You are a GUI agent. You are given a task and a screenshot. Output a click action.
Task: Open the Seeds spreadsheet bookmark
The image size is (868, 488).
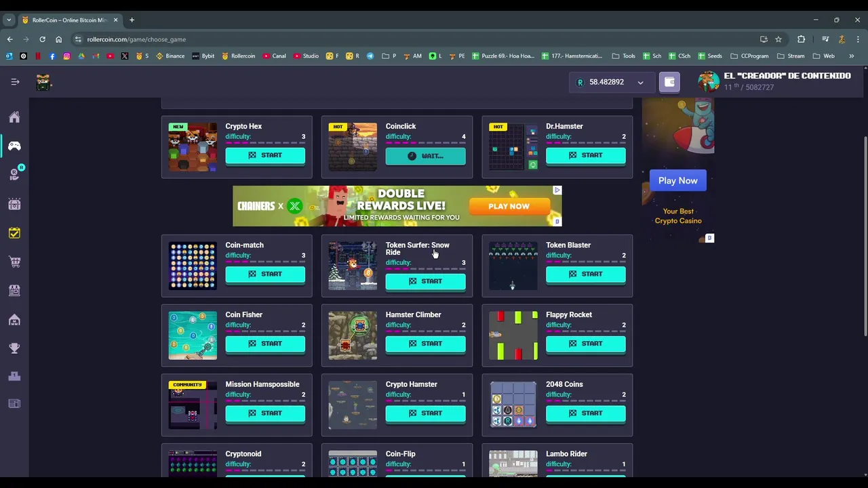click(709, 56)
